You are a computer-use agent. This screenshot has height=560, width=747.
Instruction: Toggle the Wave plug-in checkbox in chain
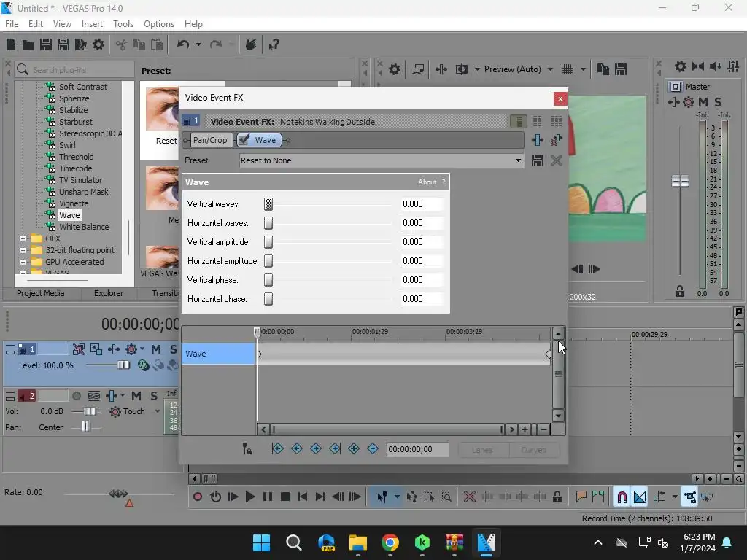[244, 139]
